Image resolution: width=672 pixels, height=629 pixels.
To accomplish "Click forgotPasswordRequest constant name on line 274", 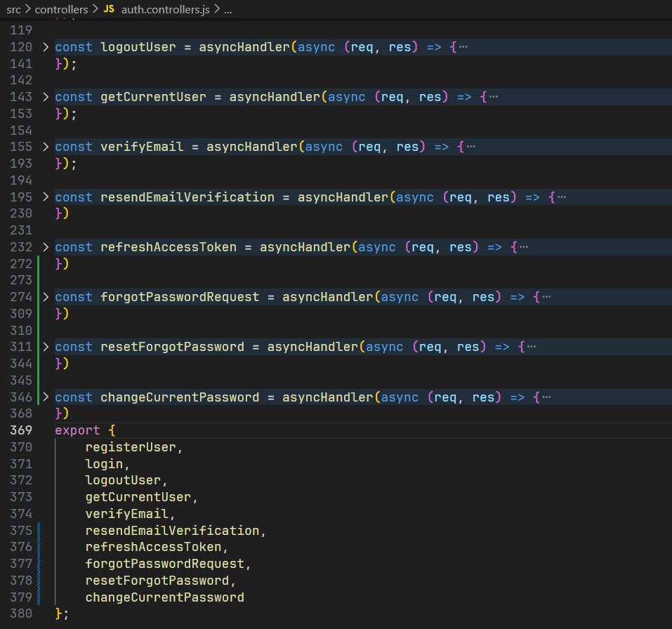I will click(x=180, y=296).
